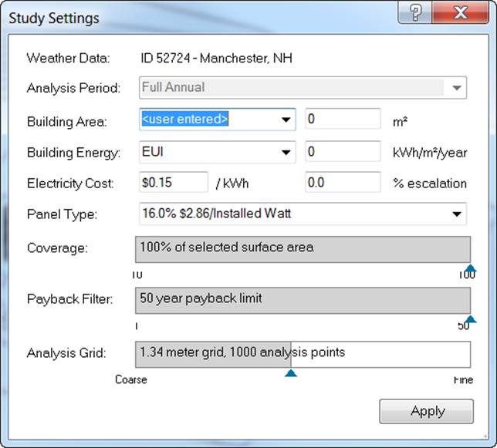Open the Panel Type dropdown

click(303, 214)
